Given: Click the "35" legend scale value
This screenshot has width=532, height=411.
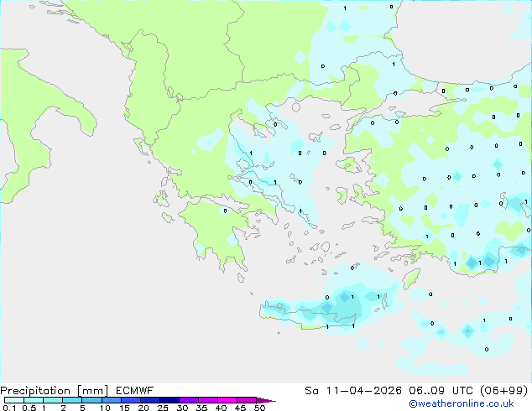Looking at the screenshot, I should 201,408.
